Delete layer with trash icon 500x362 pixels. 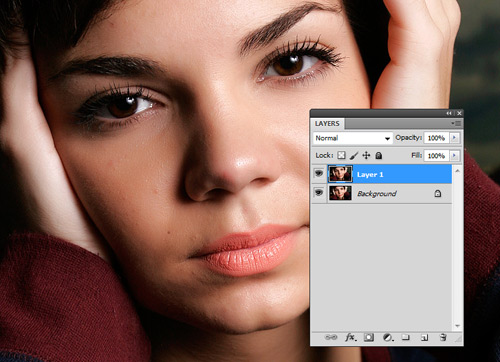(x=443, y=337)
